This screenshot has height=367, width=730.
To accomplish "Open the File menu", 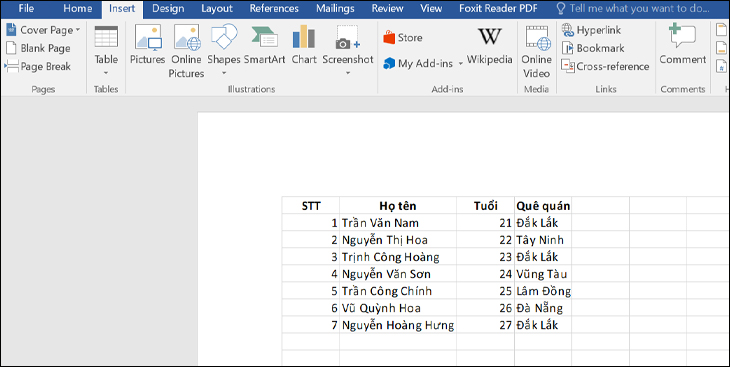I will (x=26, y=8).
